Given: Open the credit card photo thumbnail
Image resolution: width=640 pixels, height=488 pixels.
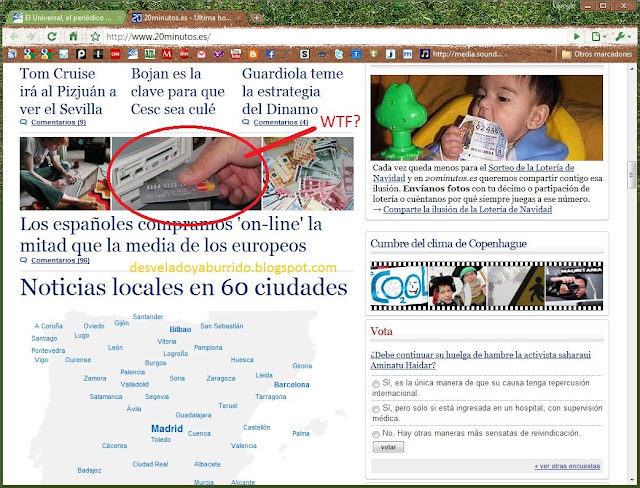Looking at the screenshot, I should [187, 173].
